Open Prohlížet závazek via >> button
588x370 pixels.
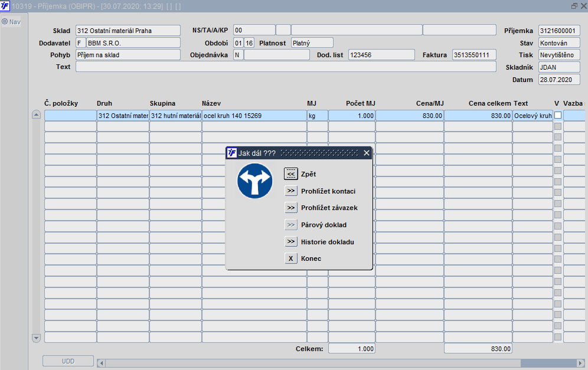(x=290, y=208)
